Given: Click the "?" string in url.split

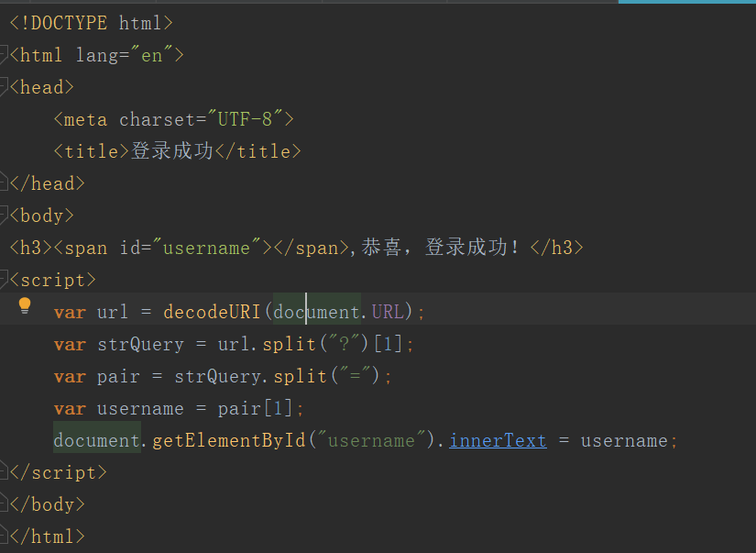Looking at the screenshot, I should coord(344,344).
